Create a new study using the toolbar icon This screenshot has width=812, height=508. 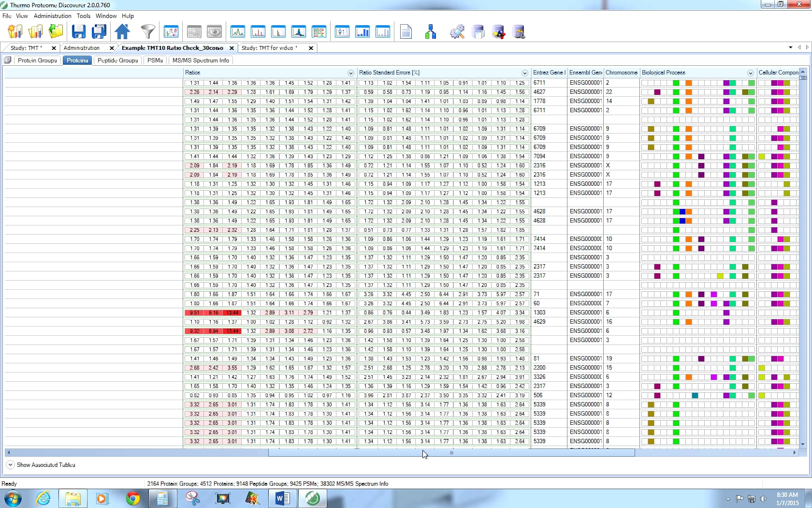coord(15,31)
